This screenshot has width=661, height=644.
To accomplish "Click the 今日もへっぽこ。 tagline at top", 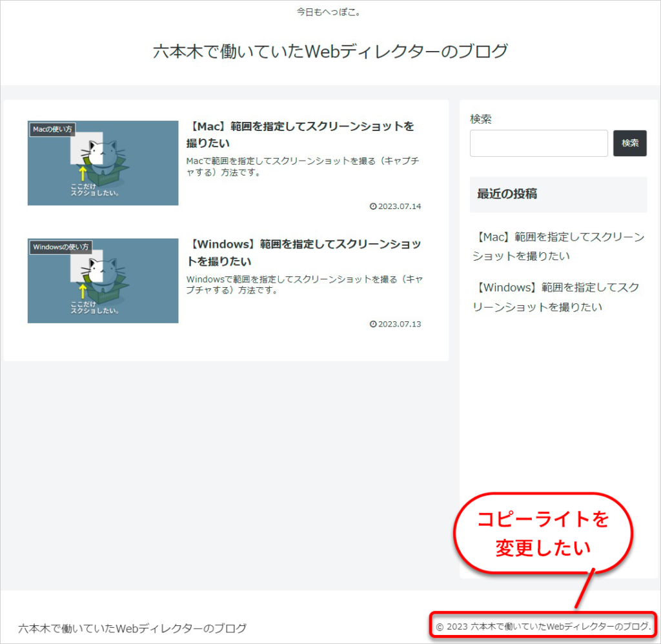I will click(329, 12).
